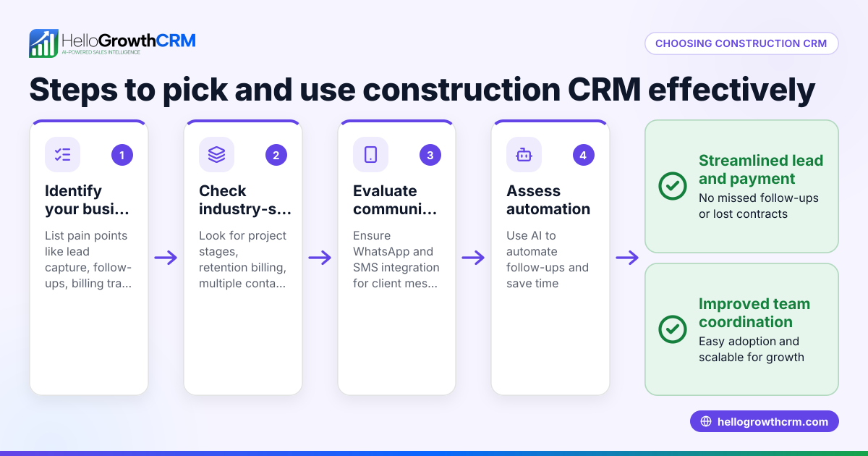The image size is (868, 456).
Task: Select the 'Evaluate communi...' heading
Action: click(395, 200)
